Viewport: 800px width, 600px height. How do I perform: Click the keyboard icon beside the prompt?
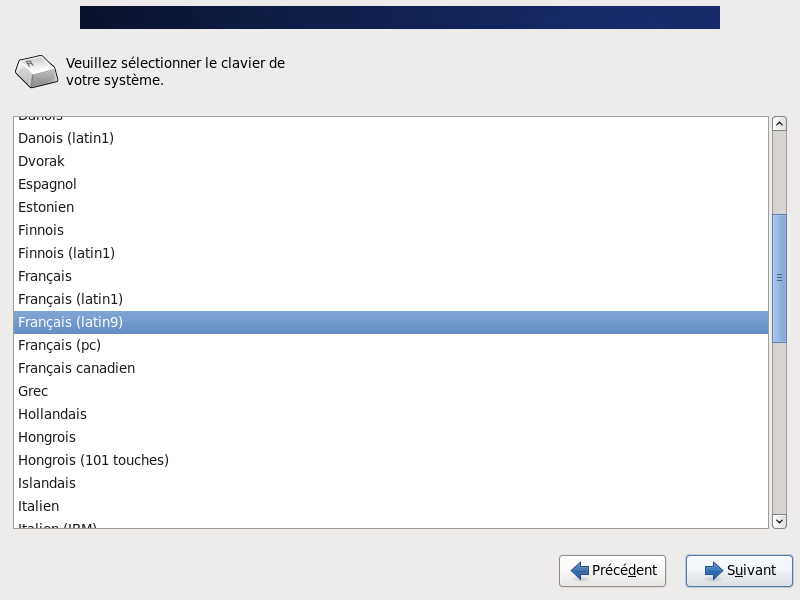(x=35, y=72)
